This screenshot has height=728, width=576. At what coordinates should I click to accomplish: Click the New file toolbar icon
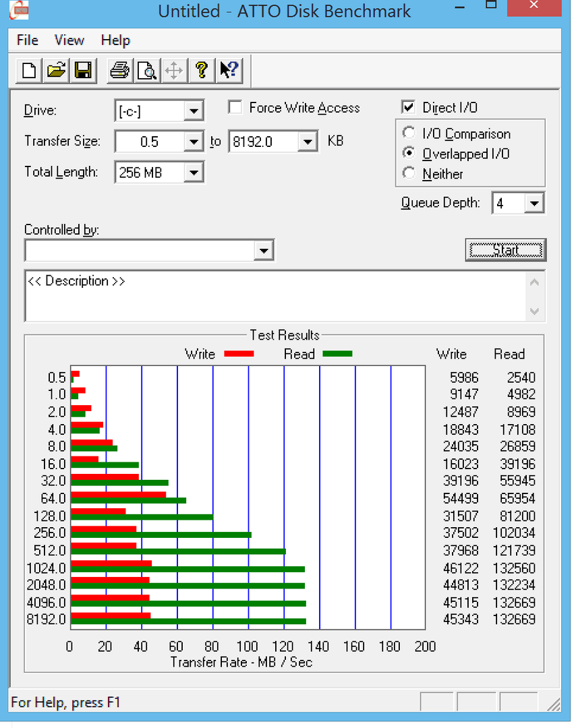pyautogui.click(x=29, y=71)
